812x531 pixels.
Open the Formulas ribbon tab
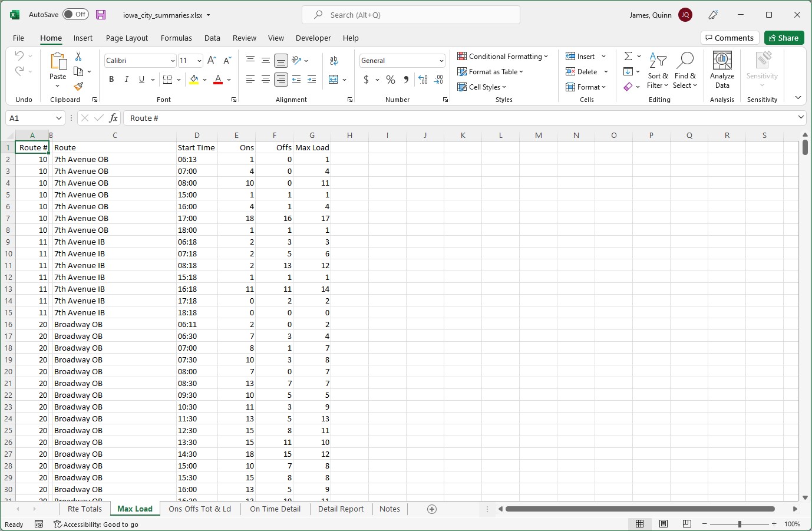[x=176, y=38]
